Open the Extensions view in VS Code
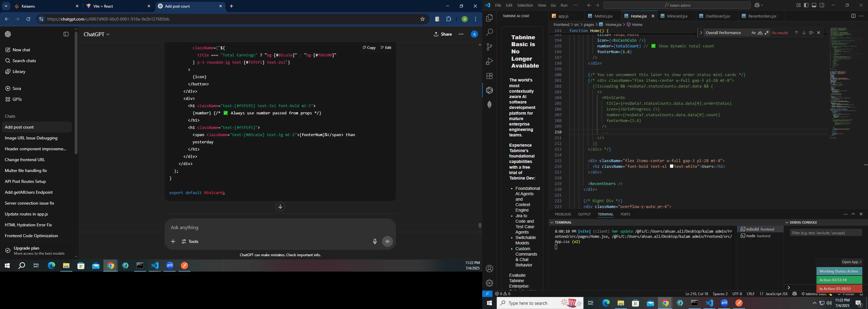Screen dimensions: 868x309 pos(489,76)
